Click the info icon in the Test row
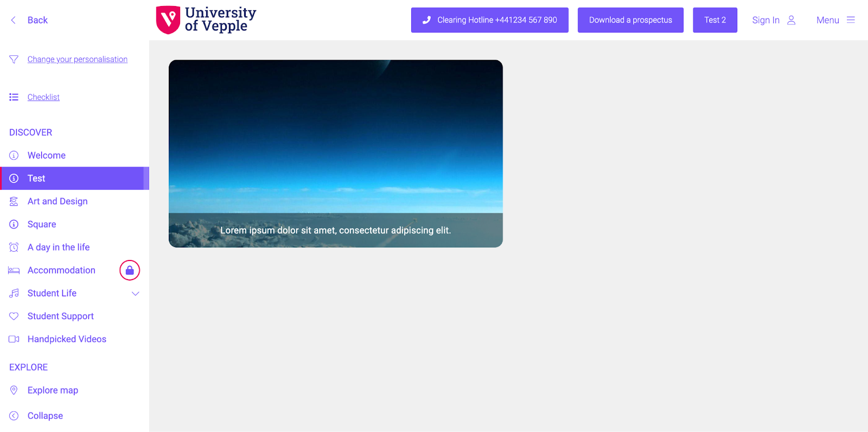Screen dimensions: 868x432 coord(14,179)
